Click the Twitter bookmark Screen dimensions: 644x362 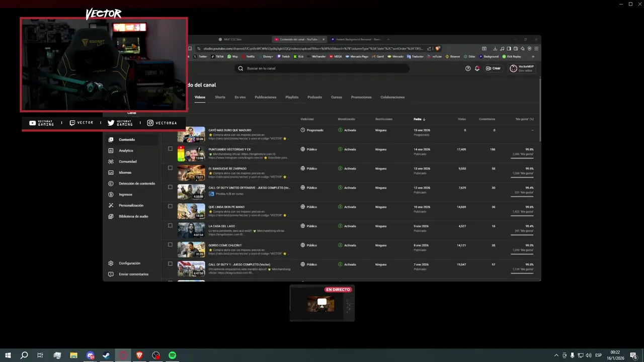(x=200, y=57)
